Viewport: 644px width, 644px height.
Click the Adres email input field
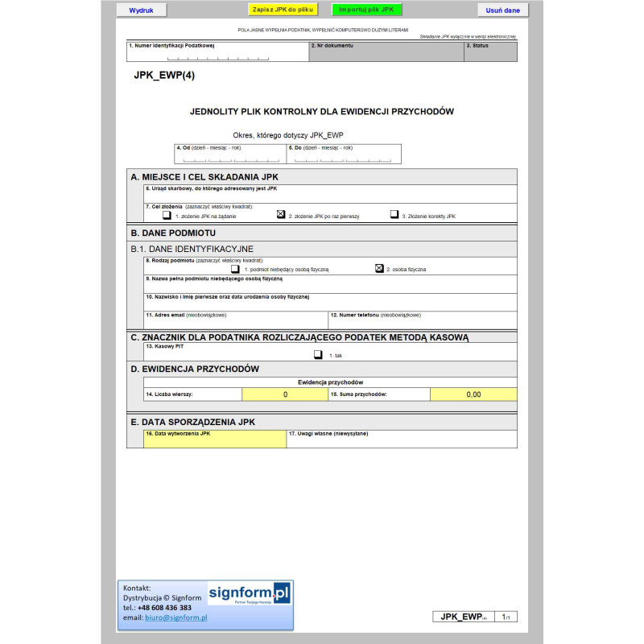[x=236, y=324]
